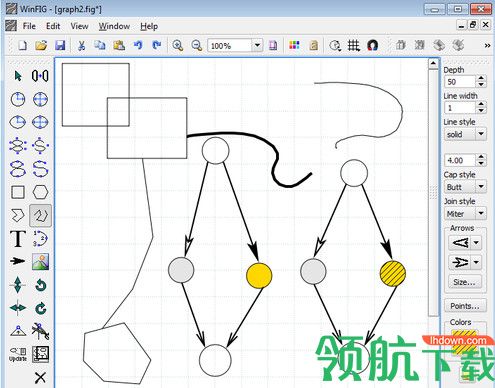The image size is (495, 388).
Task: Select circle by radius tool
Action: 18,99
